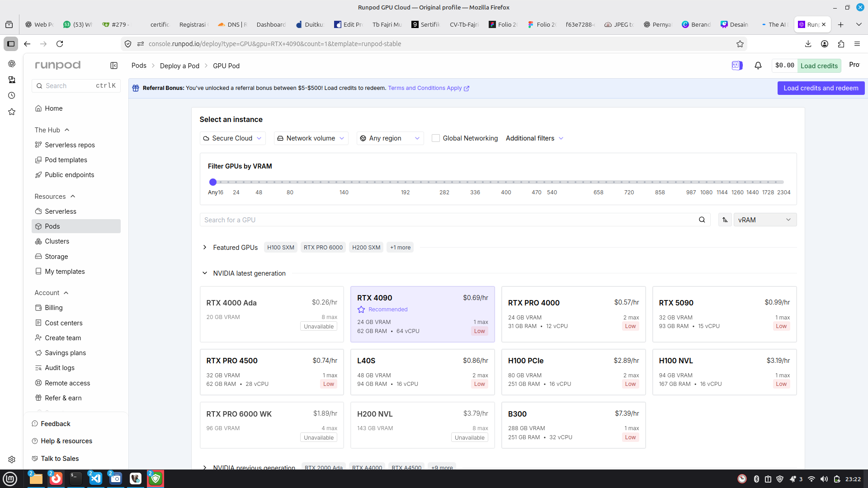Image resolution: width=868 pixels, height=488 pixels.
Task: Open Visual Studio Code from taskbar
Action: (96, 479)
